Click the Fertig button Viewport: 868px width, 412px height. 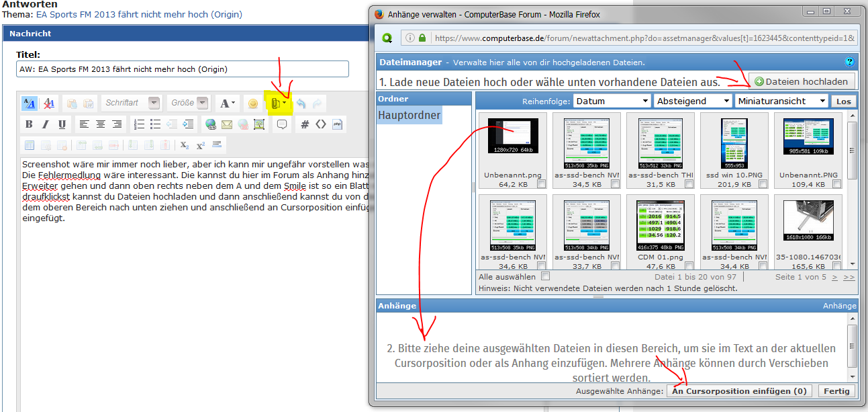click(x=836, y=391)
